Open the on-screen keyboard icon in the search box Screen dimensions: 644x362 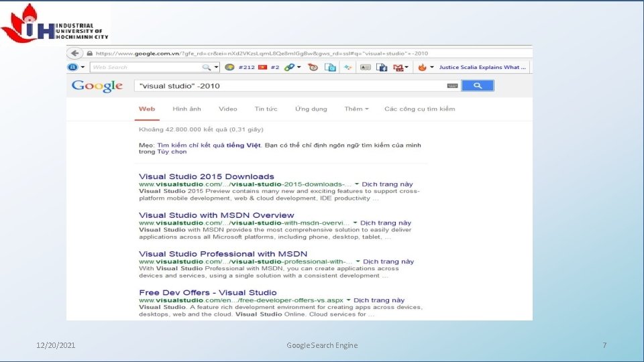(452, 86)
